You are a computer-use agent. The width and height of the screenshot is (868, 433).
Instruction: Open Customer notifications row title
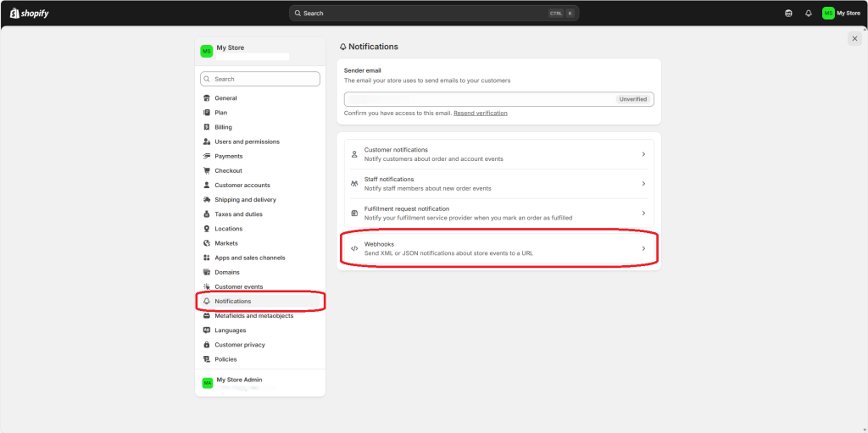(x=396, y=150)
